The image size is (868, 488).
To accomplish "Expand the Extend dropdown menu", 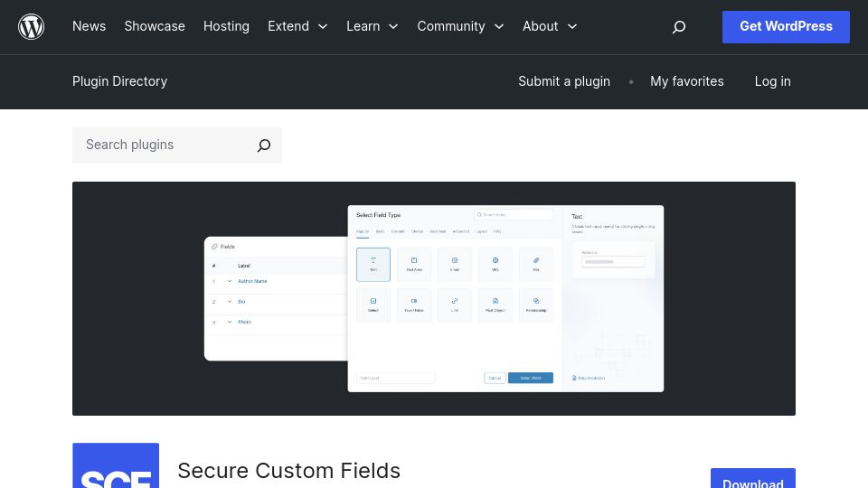I will coord(297,26).
